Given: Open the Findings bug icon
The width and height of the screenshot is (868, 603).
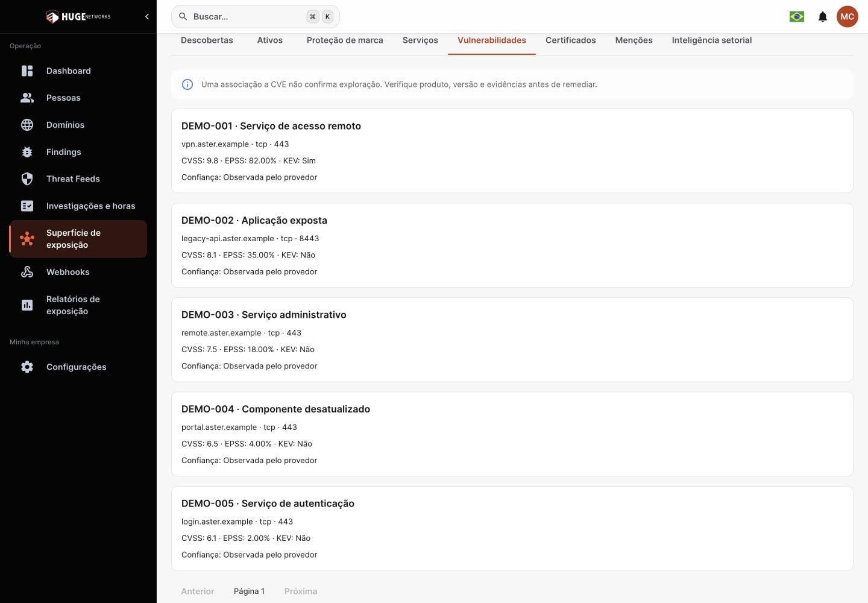Looking at the screenshot, I should pyautogui.click(x=27, y=152).
